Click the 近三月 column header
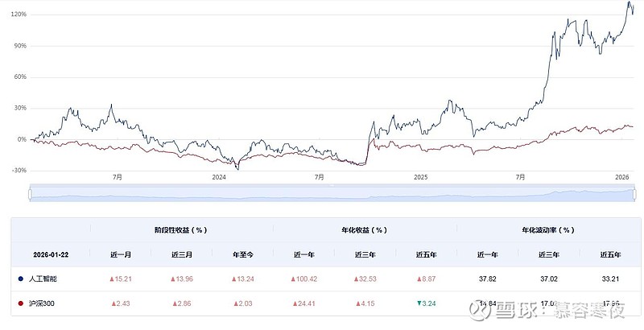Viewport: 644px width, 330px height. point(182,254)
